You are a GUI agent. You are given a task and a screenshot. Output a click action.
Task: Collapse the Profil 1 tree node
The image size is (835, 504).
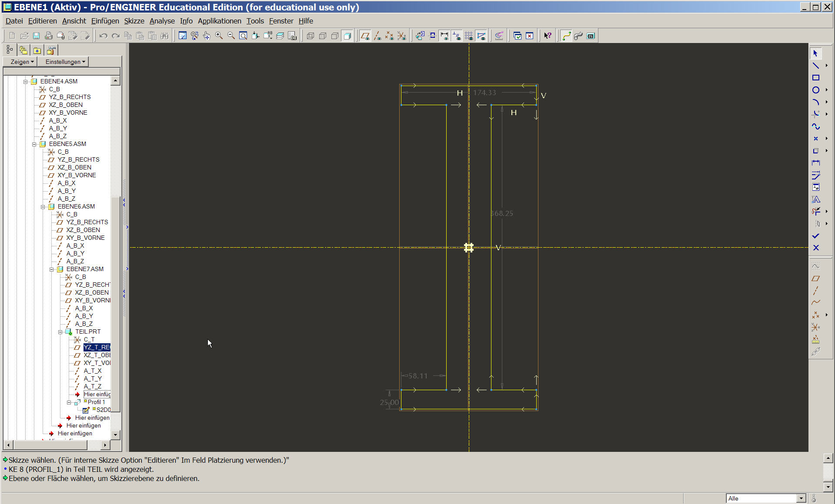(69, 402)
